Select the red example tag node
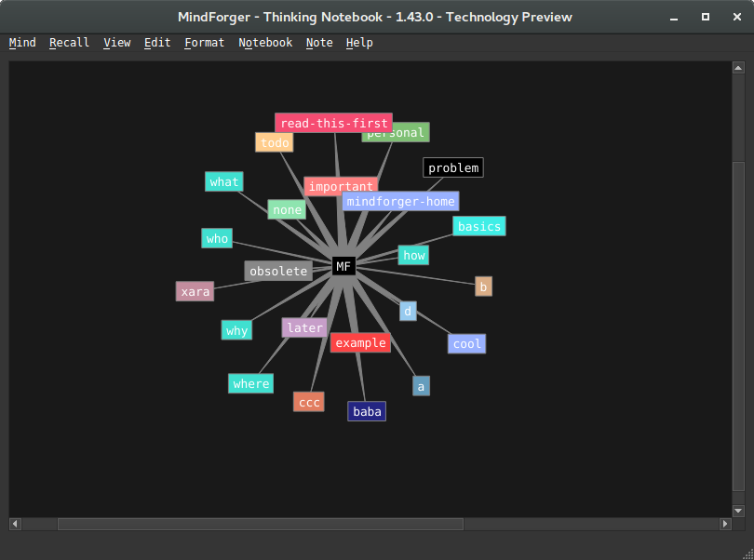Image resolution: width=754 pixels, height=560 pixels. click(360, 343)
